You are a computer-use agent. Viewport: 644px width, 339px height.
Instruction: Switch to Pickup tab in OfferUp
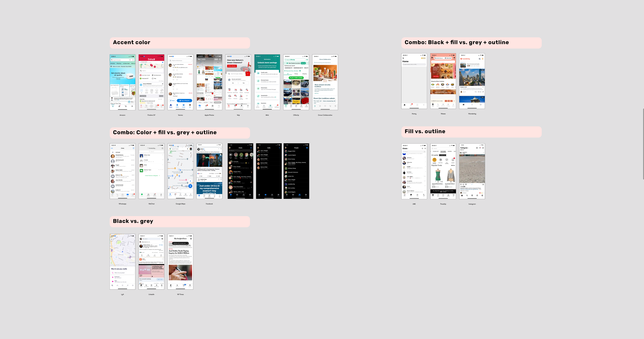tap(296, 74)
